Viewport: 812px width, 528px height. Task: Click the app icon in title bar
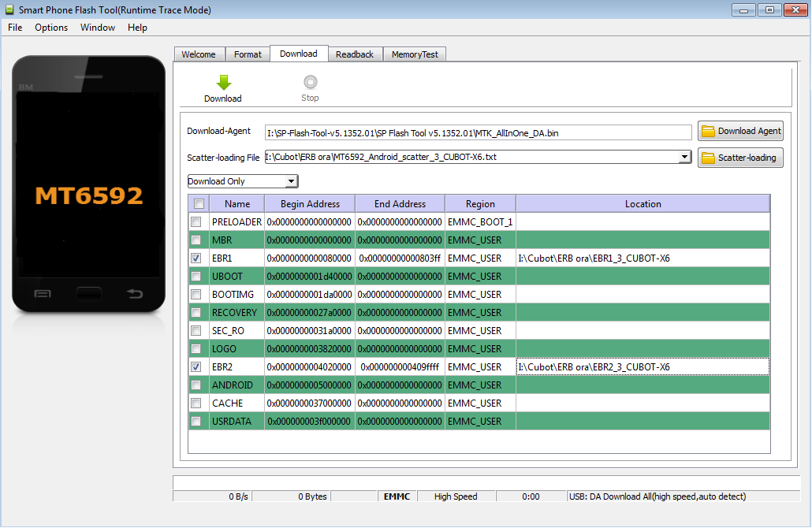tap(9, 10)
